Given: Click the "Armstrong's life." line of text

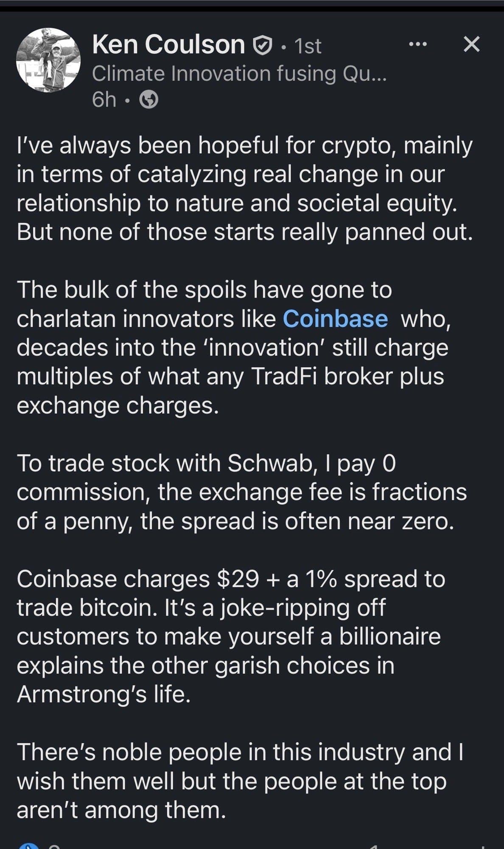Looking at the screenshot, I should pyautogui.click(x=104, y=694).
